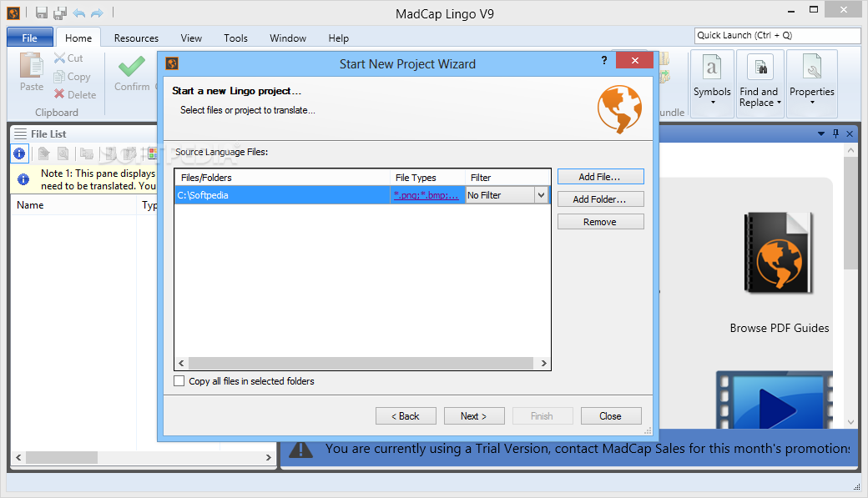Pin the right panel with the pushpin
The width and height of the screenshot is (868, 498).
click(836, 133)
